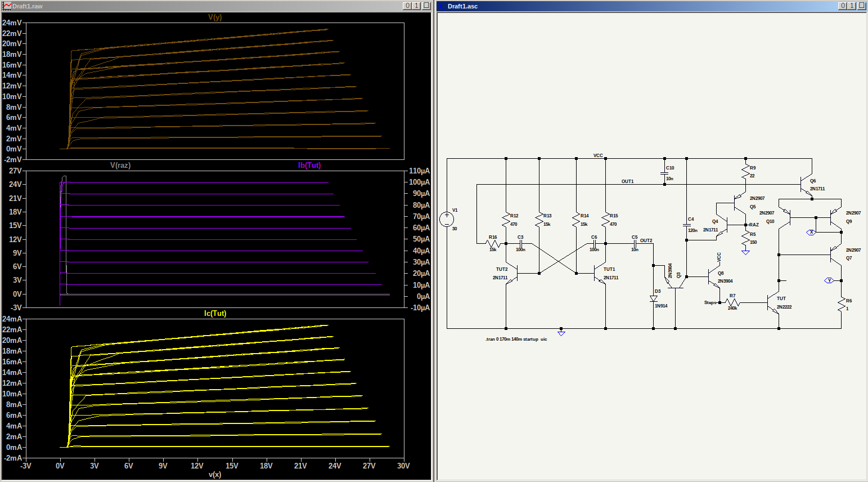
Task: Click the R7 240k resistor symbol
Action: click(x=732, y=303)
